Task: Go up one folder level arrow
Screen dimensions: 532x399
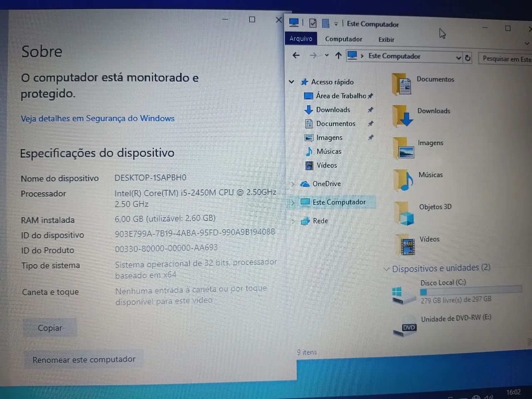Action: click(x=338, y=55)
